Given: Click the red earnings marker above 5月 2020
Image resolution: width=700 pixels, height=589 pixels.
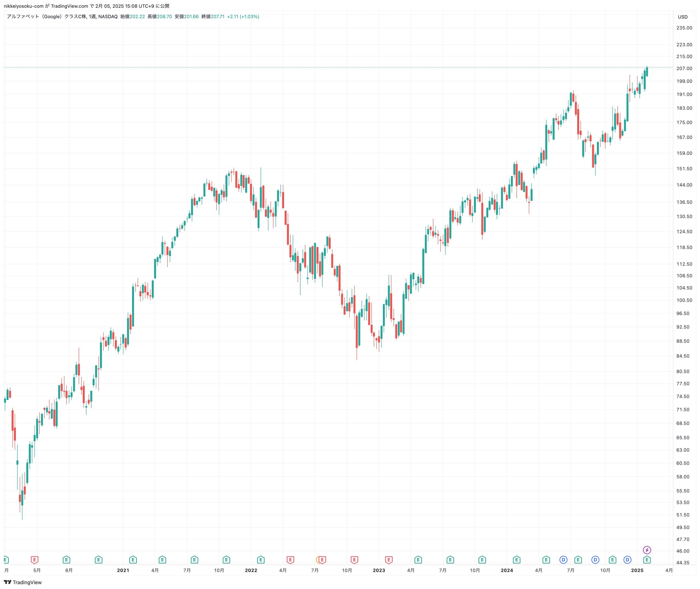Looking at the screenshot, I should [x=34, y=560].
